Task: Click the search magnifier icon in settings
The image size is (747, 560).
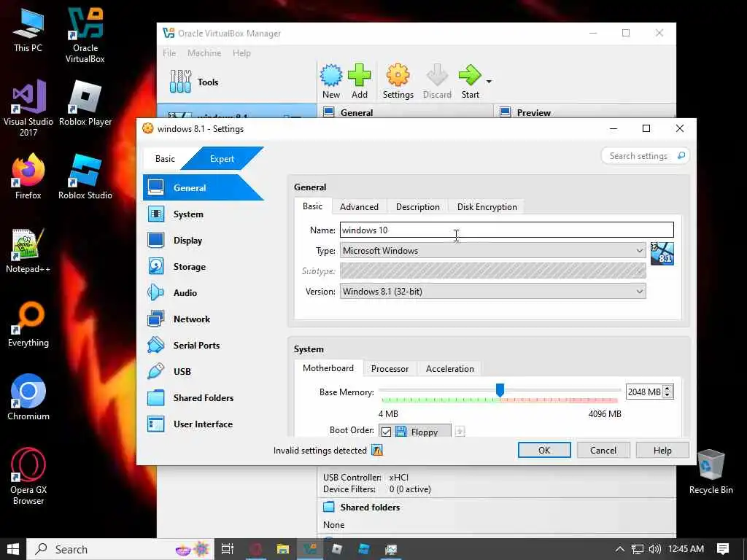Action: tap(681, 156)
